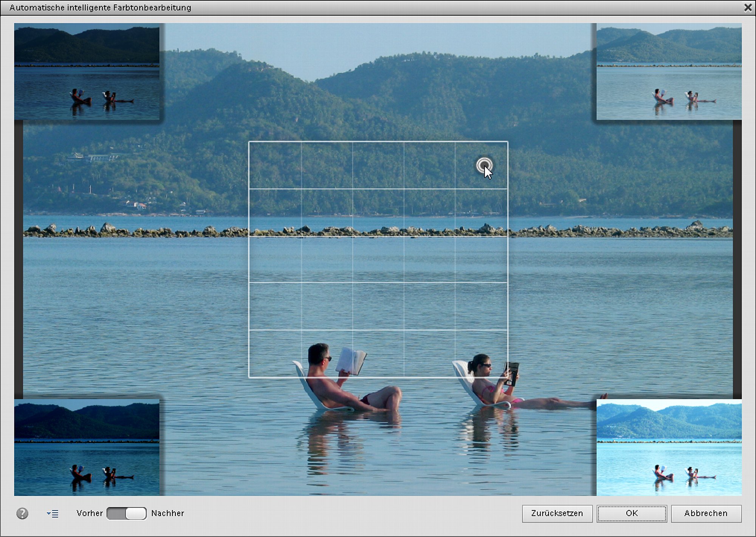Select the brightest bottom-right preview thumbnail
This screenshot has width=756, height=537.
coord(669,447)
